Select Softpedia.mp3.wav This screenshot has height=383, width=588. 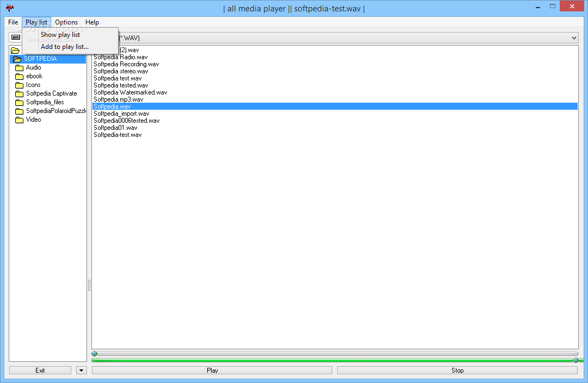point(118,99)
